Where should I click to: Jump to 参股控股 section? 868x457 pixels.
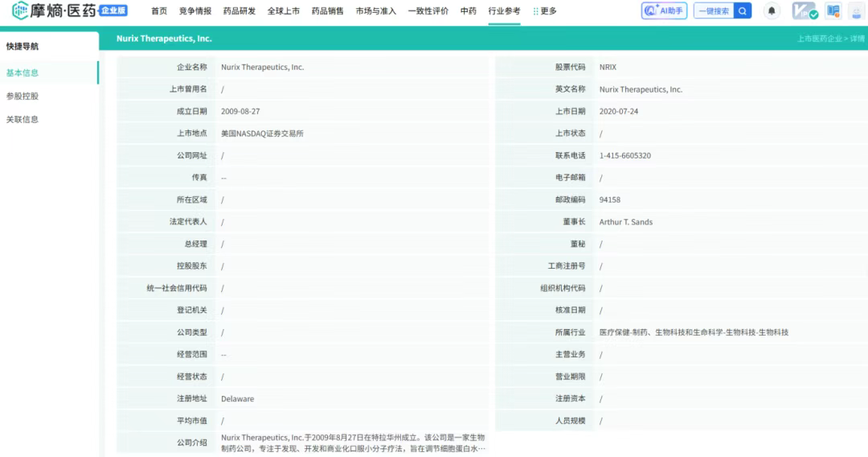tap(23, 96)
